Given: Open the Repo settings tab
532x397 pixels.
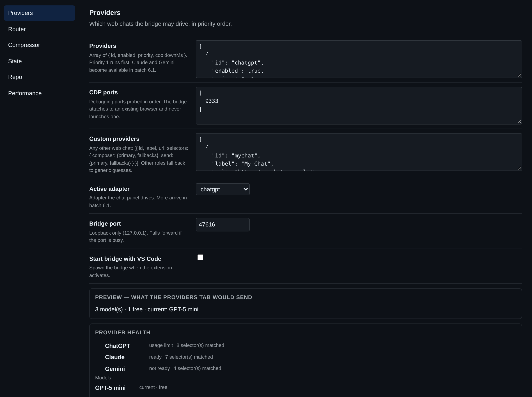Looking at the screenshot, I should tap(39, 77).
